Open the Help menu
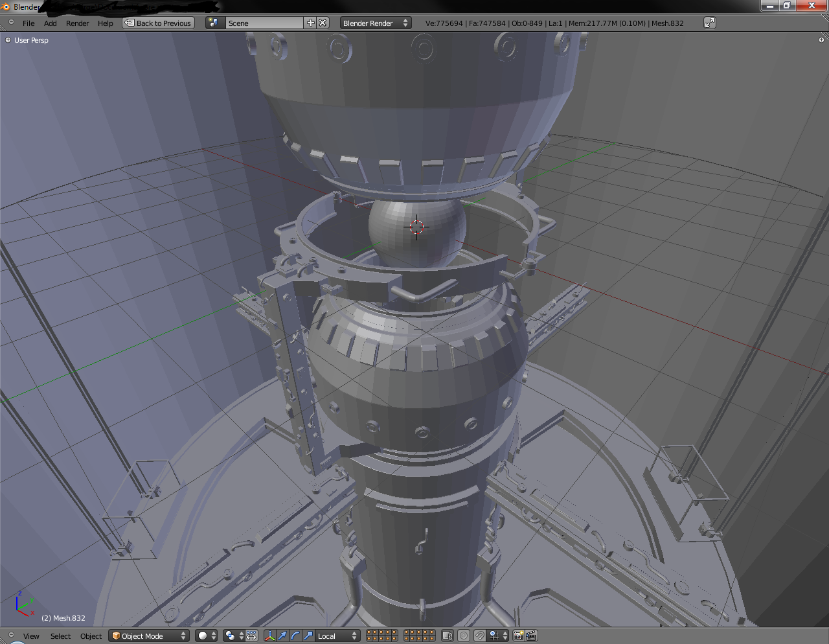Screen dimensions: 829x644 (106, 23)
